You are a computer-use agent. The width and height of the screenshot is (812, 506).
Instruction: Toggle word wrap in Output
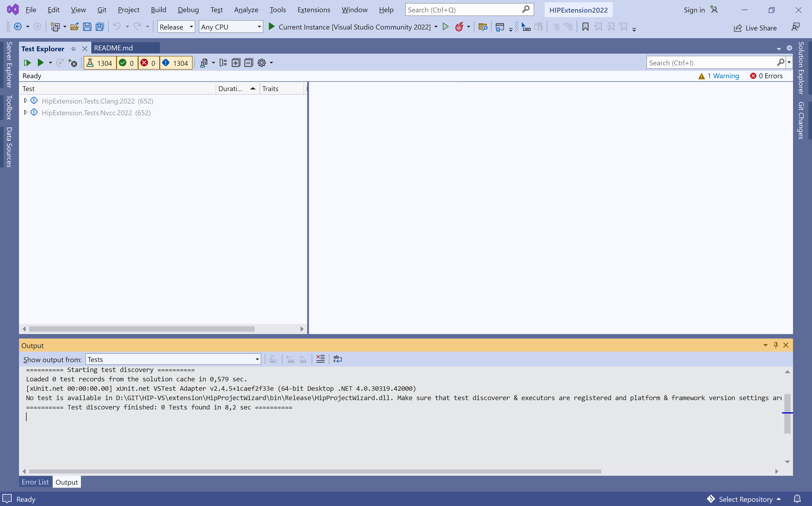coord(337,359)
